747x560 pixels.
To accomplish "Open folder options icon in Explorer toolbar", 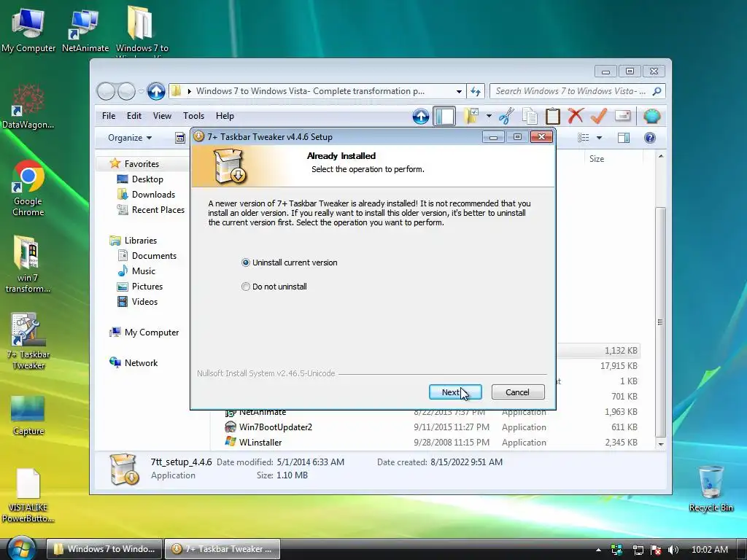I will point(471,116).
